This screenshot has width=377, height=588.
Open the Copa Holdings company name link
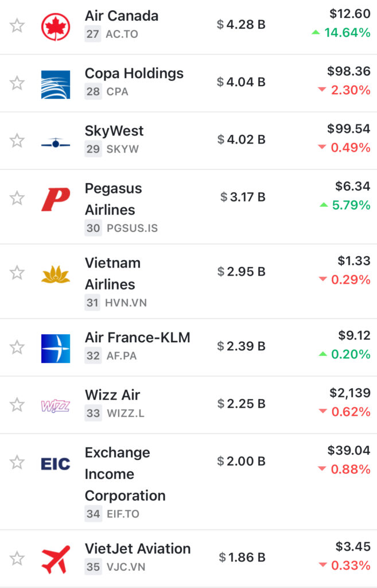(134, 73)
